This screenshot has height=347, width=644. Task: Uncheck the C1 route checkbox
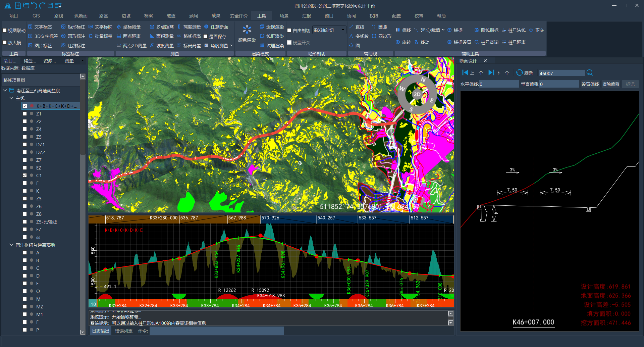(25, 176)
